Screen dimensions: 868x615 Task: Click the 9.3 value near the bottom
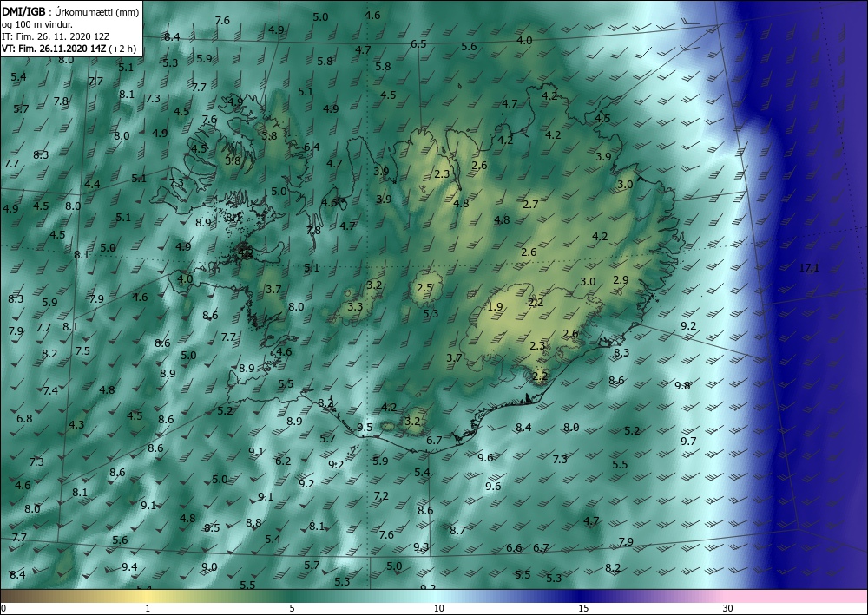421,547
